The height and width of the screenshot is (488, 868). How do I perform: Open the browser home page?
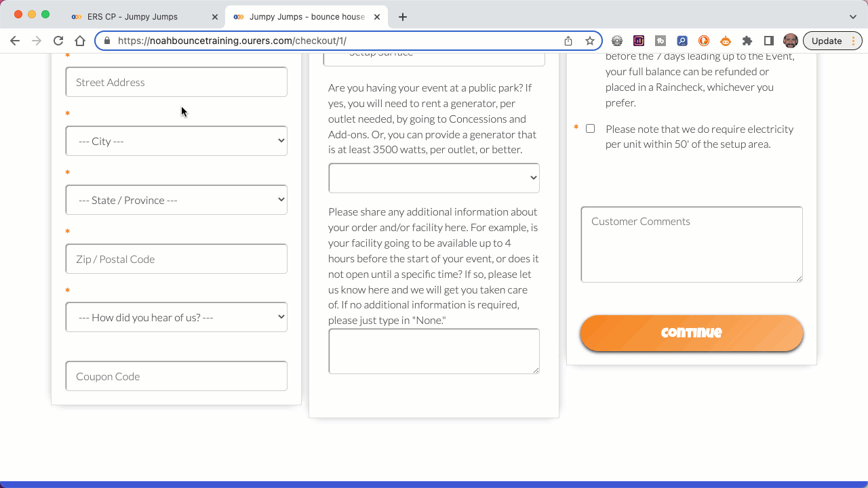[80, 41]
